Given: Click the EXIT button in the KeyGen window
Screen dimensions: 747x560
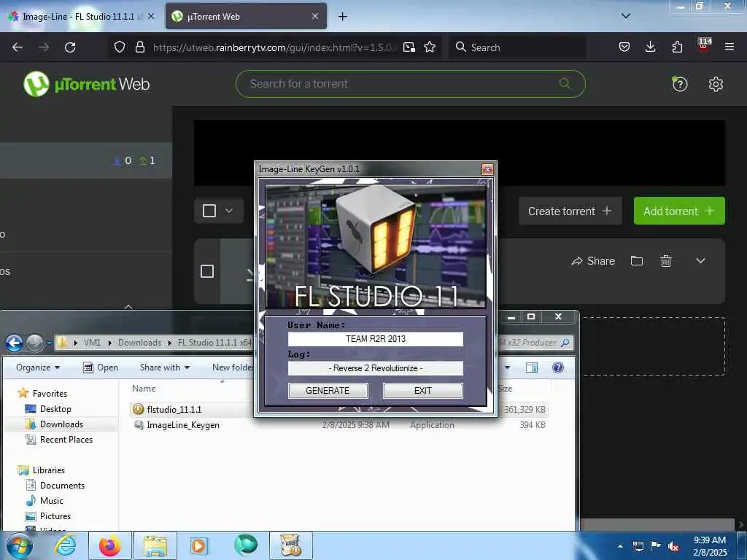Looking at the screenshot, I should (422, 391).
